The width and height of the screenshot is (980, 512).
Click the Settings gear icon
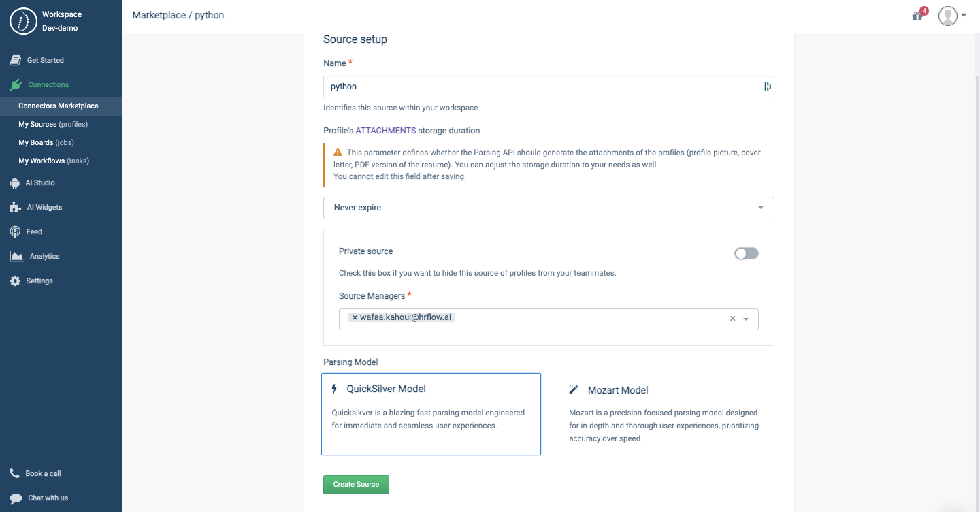pos(15,281)
